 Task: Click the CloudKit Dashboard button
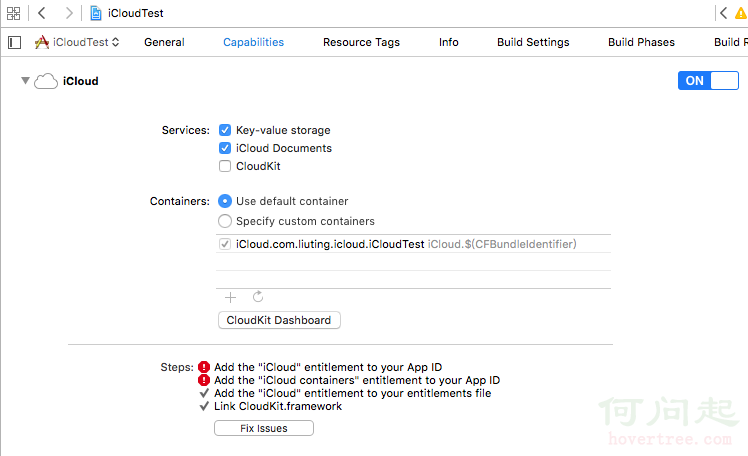tap(278, 320)
